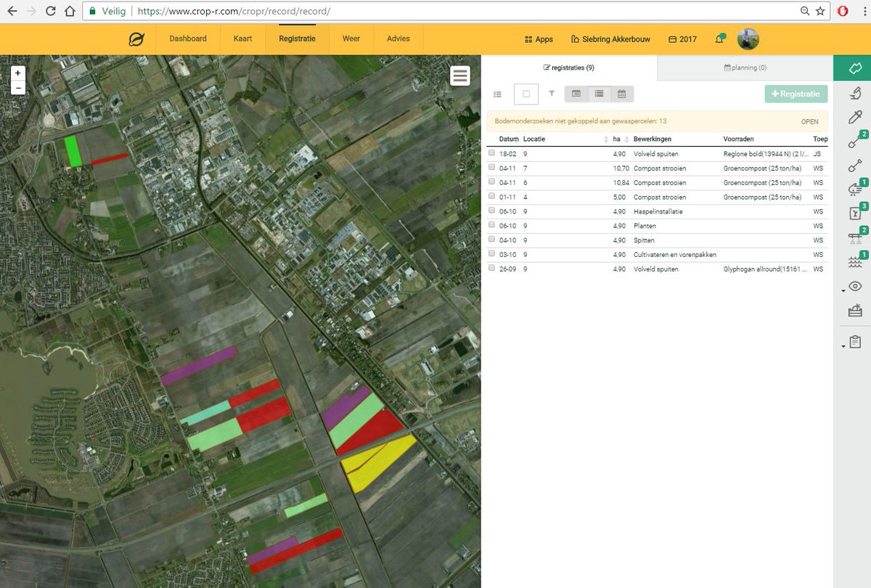Open the notifications bell
Image resolution: width=871 pixels, height=588 pixels.
(x=720, y=39)
